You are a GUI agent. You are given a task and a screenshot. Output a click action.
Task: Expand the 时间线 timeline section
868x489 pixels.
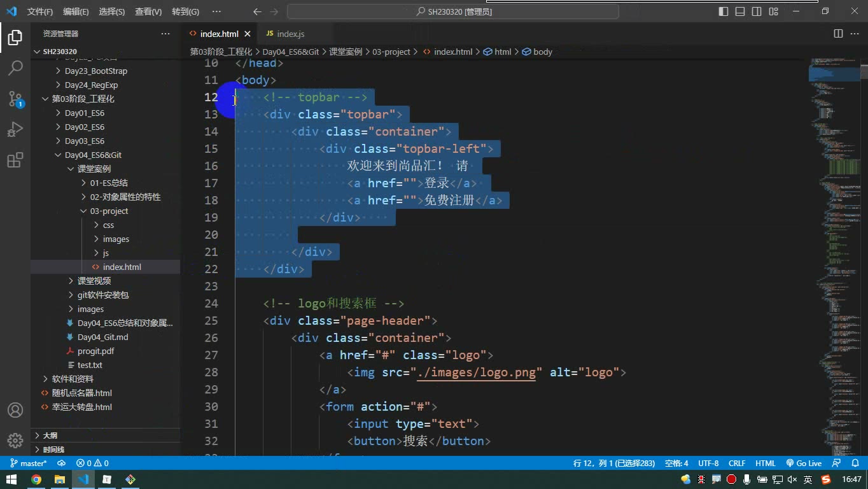tap(106, 450)
